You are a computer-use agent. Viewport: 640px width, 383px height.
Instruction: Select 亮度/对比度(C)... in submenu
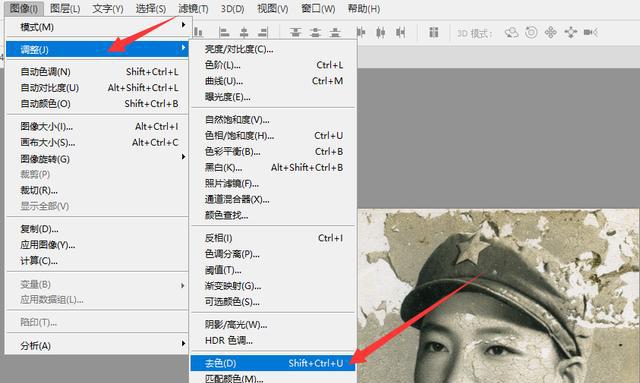click(x=273, y=49)
